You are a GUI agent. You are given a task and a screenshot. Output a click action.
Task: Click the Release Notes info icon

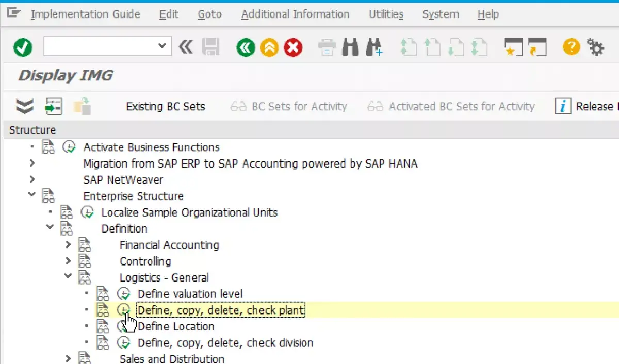pos(563,107)
